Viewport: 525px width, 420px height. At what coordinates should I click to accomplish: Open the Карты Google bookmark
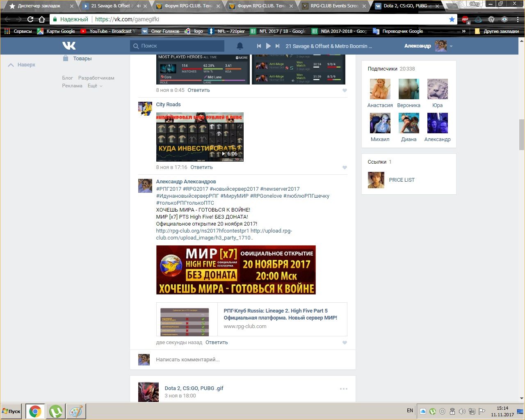[x=56, y=31]
